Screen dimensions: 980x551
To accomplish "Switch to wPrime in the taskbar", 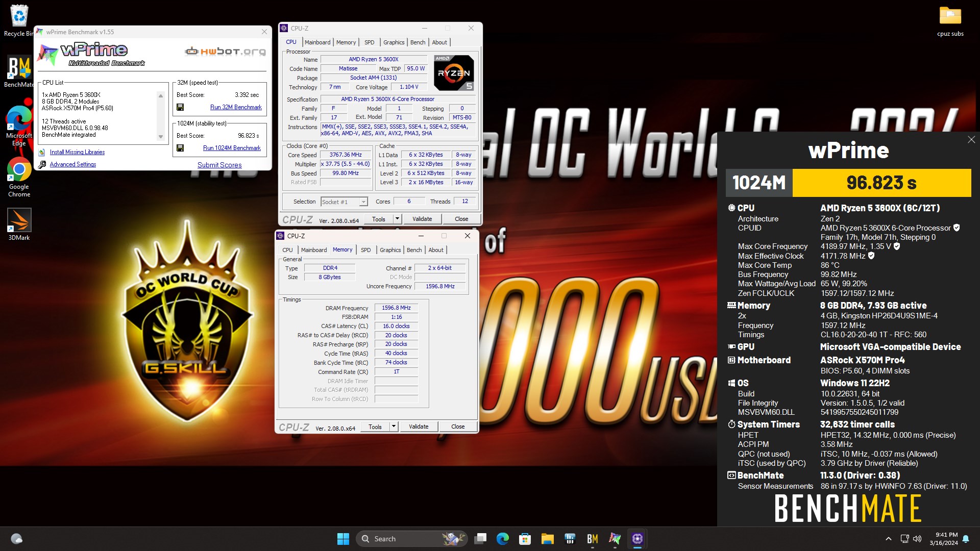I will pyautogui.click(x=615, y=539).
